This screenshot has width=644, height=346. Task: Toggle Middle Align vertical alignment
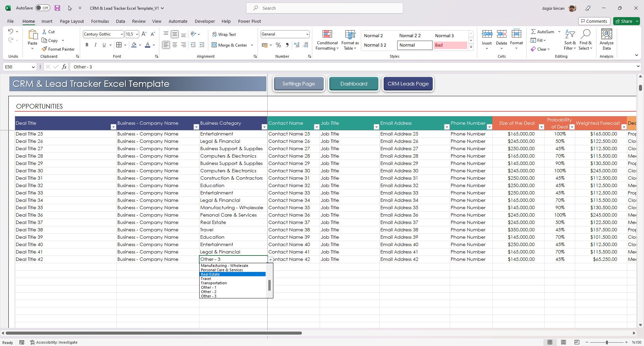coord(175,34)
